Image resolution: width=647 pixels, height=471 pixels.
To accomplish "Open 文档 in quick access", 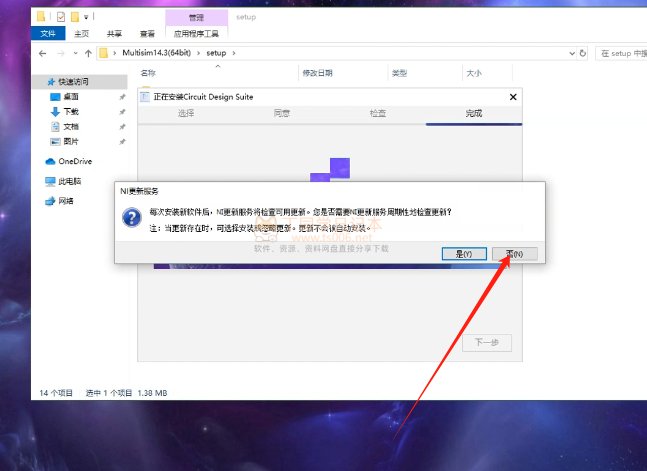I will pos(71,127).
